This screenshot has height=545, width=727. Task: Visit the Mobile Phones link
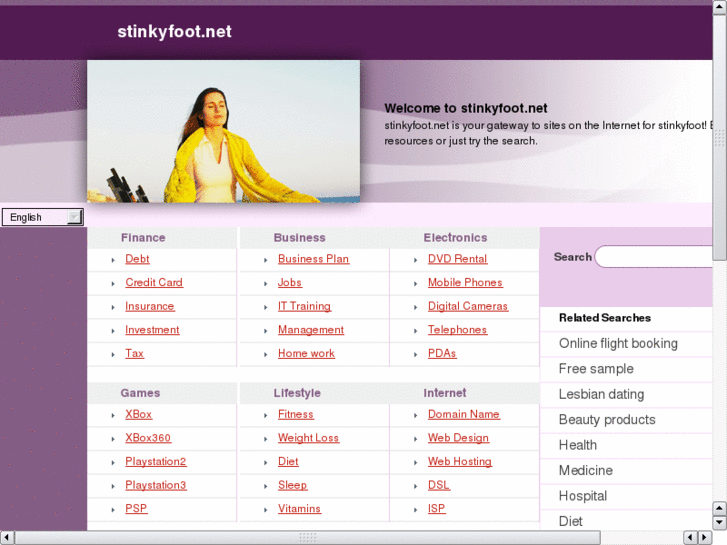(465, 282)
